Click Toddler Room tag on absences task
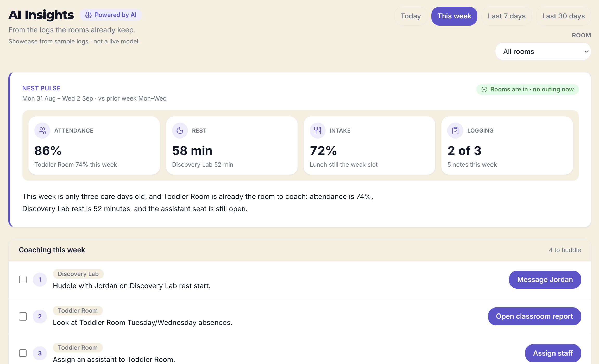Screen dimensions: 599x364 pos(78,311)
